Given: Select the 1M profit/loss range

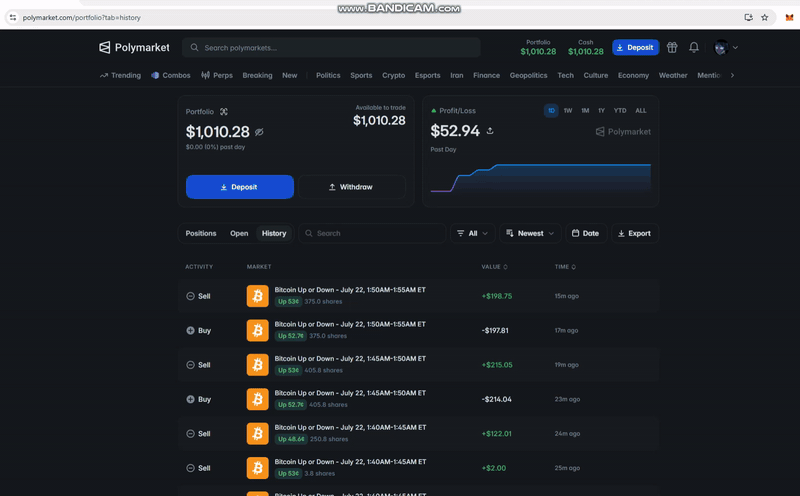Looking at the screenshot, I should 585,111.
